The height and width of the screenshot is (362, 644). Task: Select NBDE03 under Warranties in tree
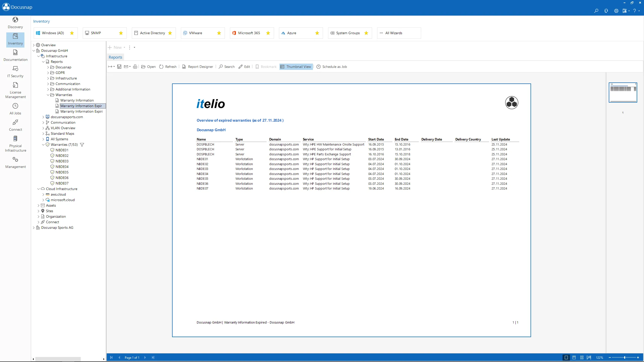(62, 161)
